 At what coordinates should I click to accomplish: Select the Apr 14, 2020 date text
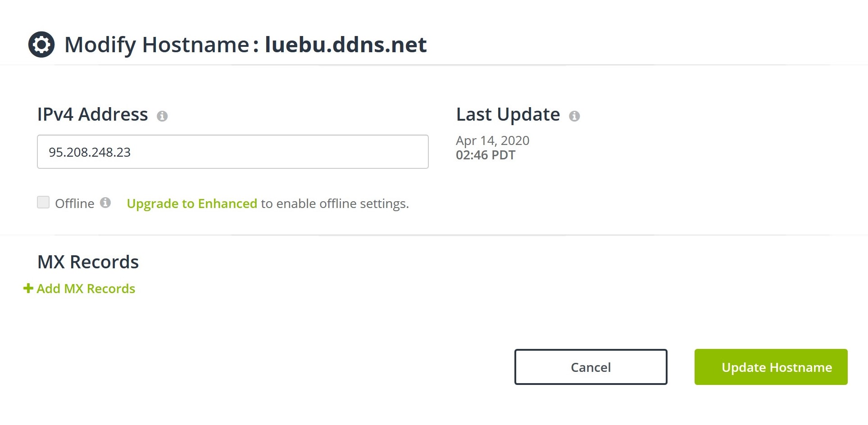(492, 140)
